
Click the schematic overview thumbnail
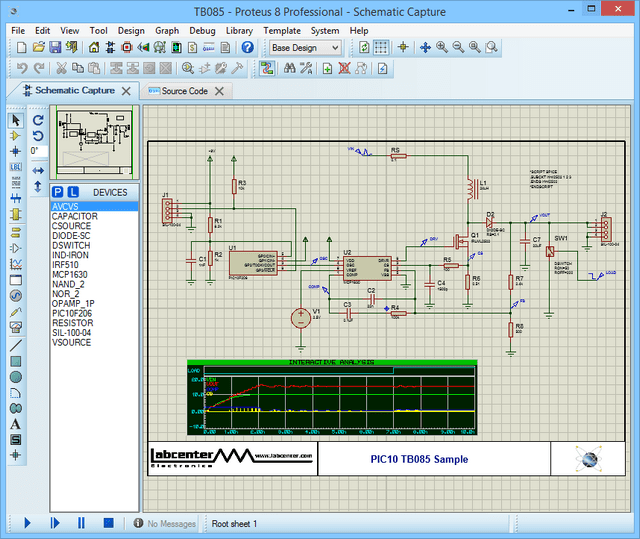click(x=95, y=142)
